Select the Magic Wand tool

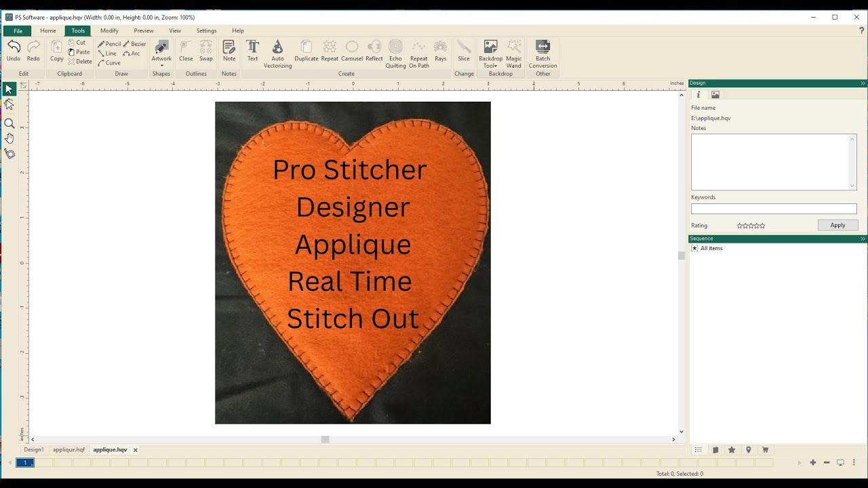coord(514,54)
